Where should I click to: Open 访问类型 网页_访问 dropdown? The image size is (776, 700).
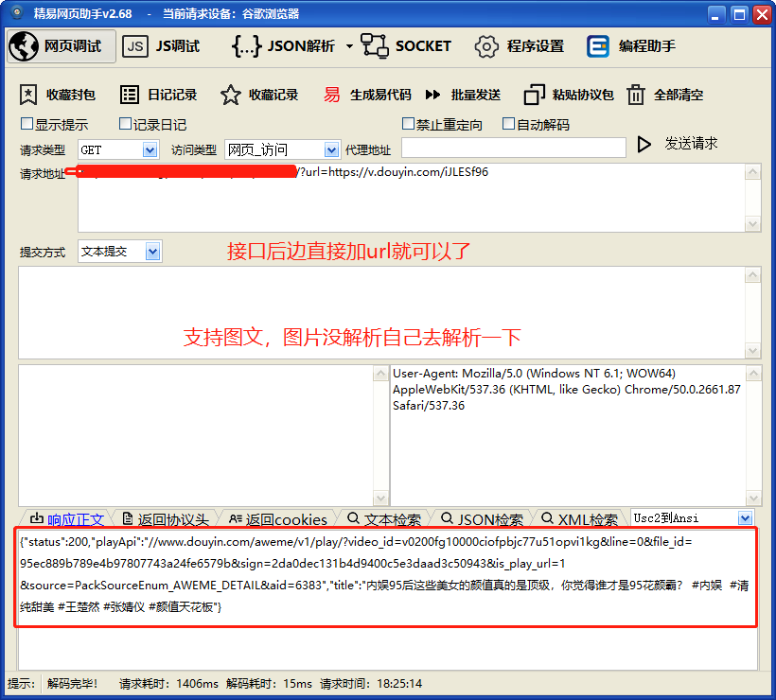tap(331, 149)
